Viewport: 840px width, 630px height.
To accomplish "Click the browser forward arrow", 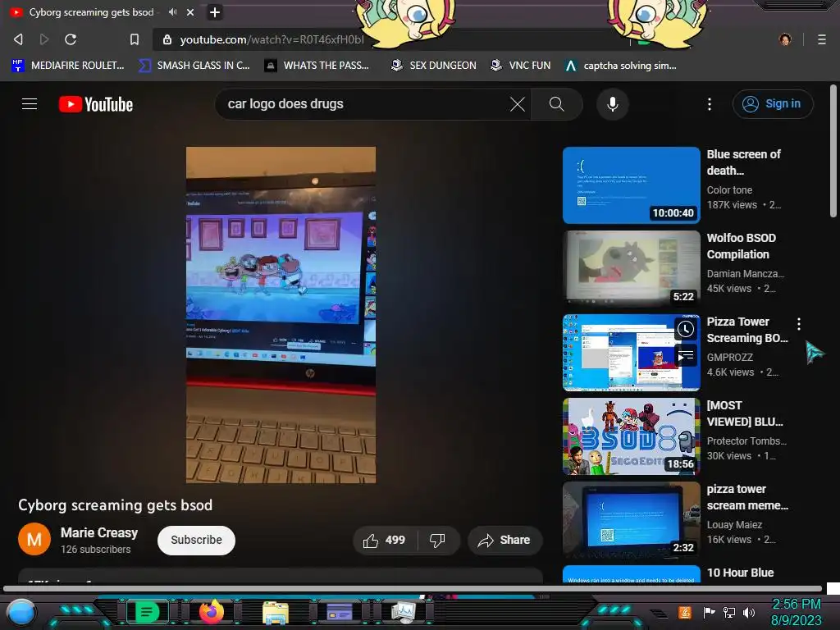I will 44,39.
